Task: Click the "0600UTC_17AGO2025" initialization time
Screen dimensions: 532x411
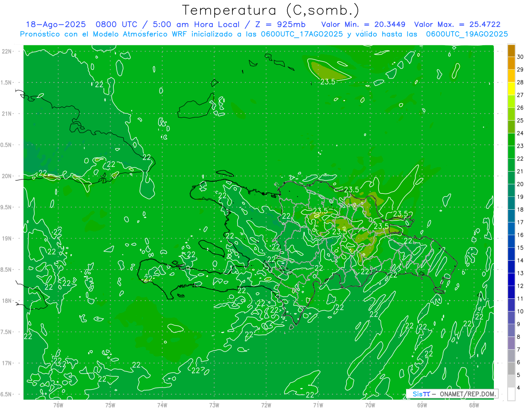Action: (x=302, y=34)
